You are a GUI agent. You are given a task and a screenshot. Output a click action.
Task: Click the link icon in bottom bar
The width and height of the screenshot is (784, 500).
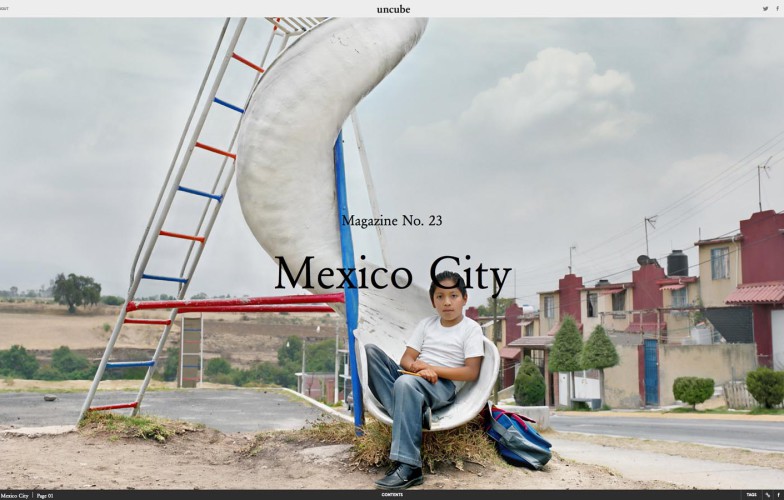click(768, 495)
